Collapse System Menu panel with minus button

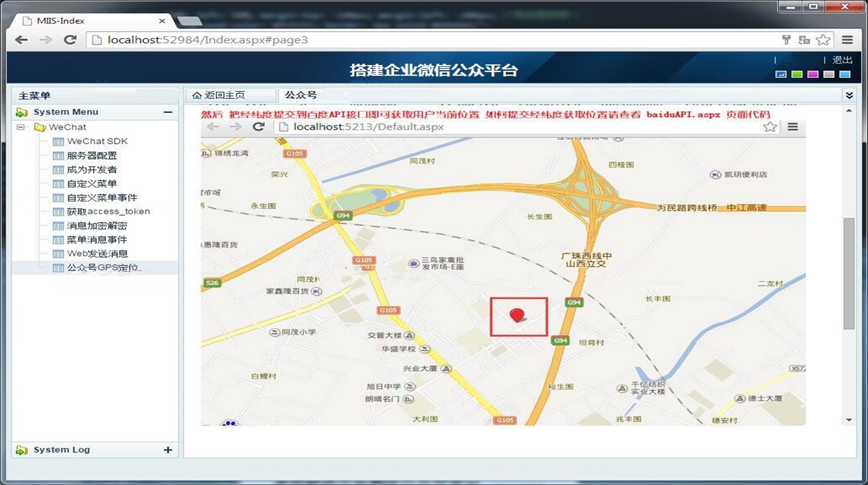[168, 112]
